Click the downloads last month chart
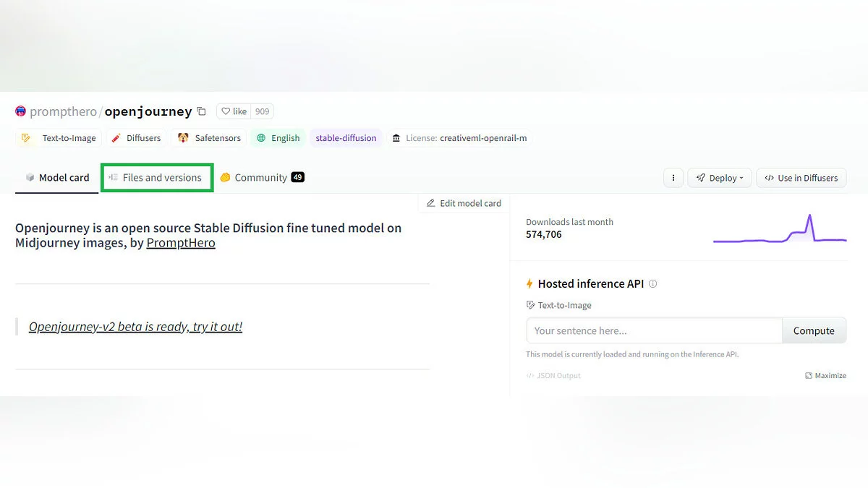The image size is (868, 488). 779,230
